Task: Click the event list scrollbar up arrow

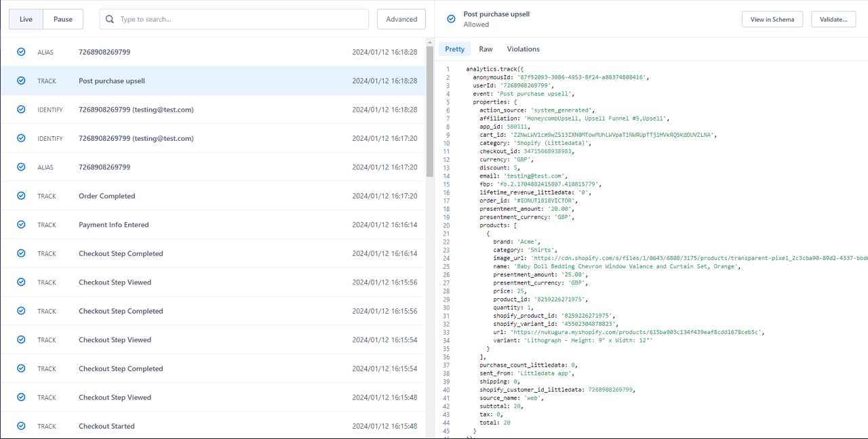Action: coord(429,43)
